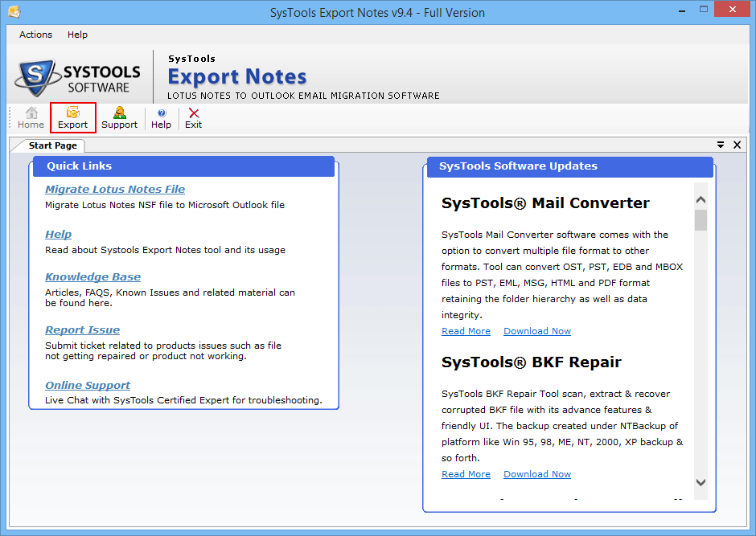756x536 pixels.
Task: Close the Start Page tab panel
Action: [737, 145]
